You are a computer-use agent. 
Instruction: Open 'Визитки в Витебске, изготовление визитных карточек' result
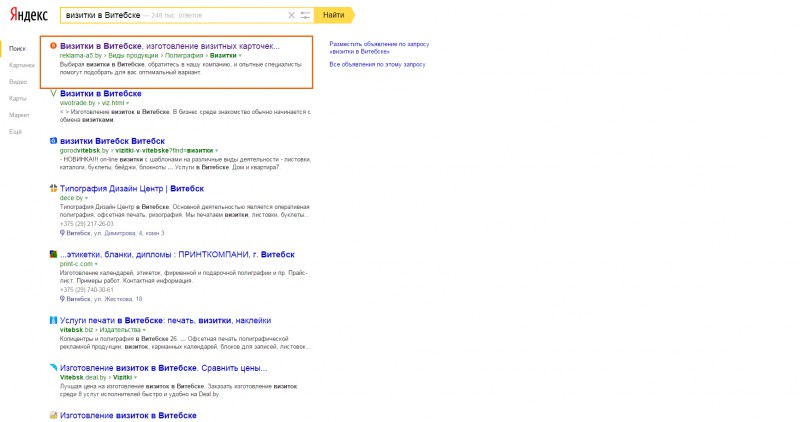click(170, 46)
